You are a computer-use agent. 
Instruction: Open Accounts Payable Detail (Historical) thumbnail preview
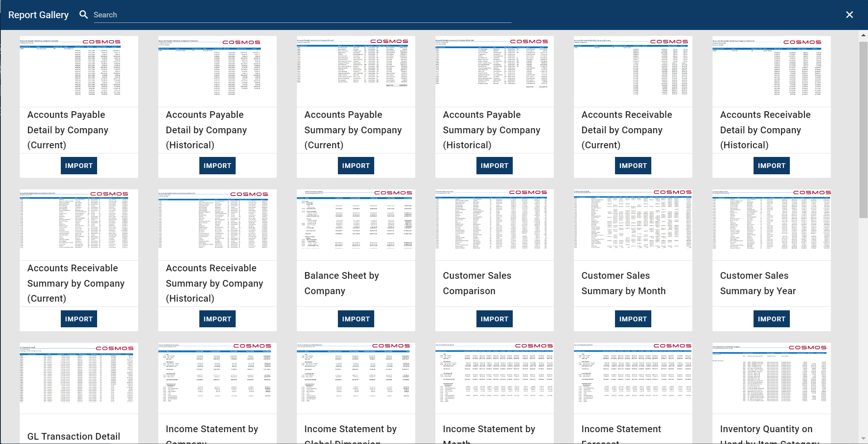point(217,71)
